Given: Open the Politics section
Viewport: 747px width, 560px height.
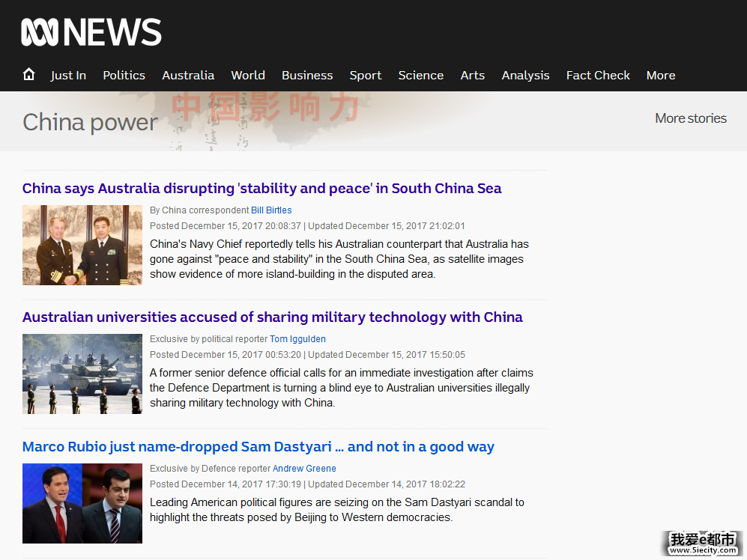Looking at the screenshot, I should (124, 75).
